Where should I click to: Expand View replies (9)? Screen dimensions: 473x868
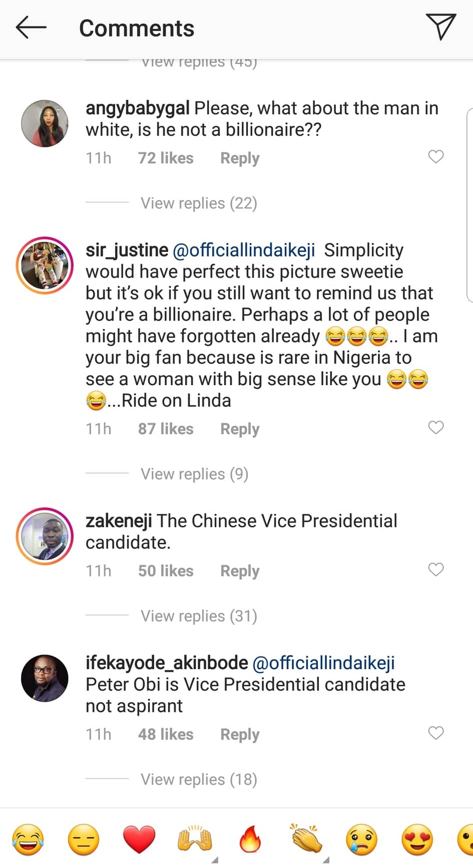[x=194, y=474]
